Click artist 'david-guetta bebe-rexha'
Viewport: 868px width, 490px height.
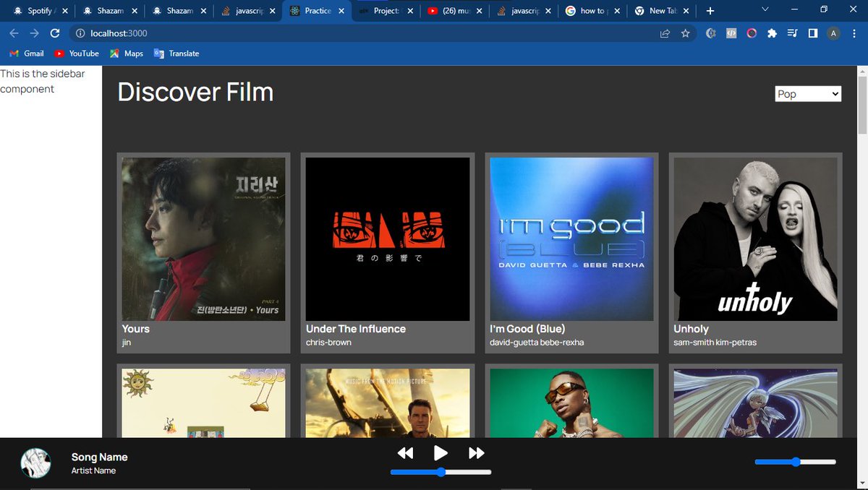click(537, 343)
